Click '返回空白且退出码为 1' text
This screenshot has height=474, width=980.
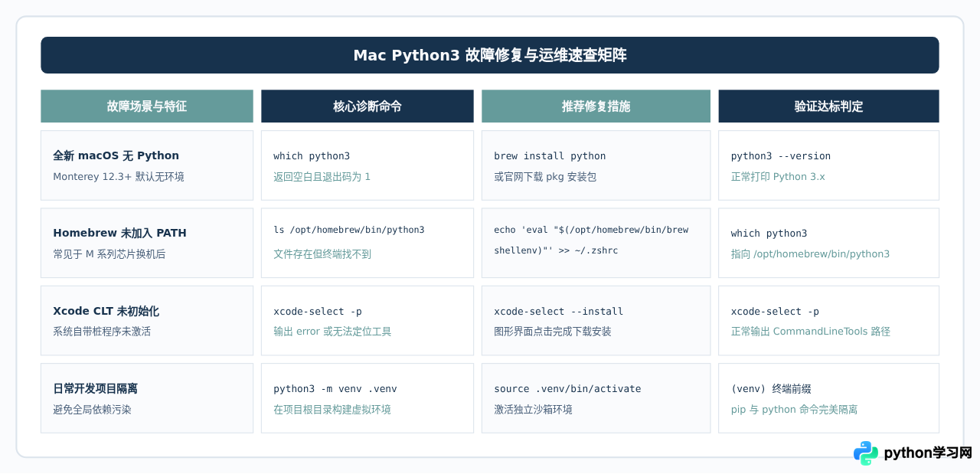(x=322, y=177)
